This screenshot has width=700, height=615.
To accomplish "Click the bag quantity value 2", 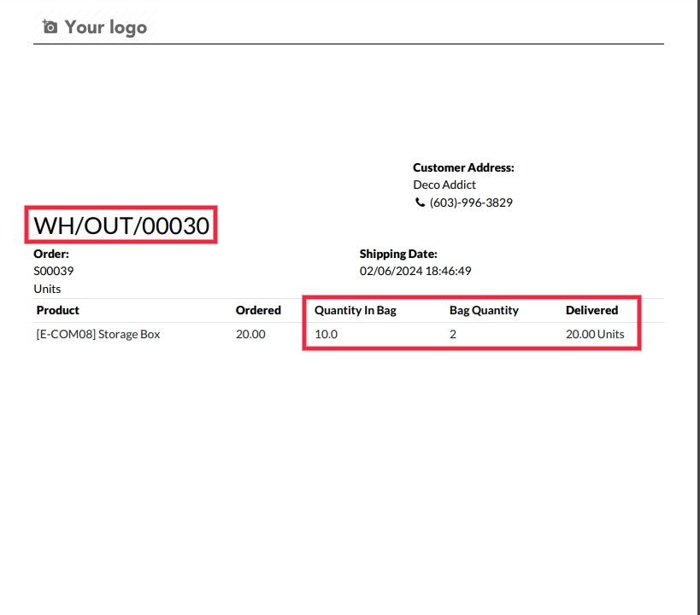I will pyautogui.click(x=453, y=334).
